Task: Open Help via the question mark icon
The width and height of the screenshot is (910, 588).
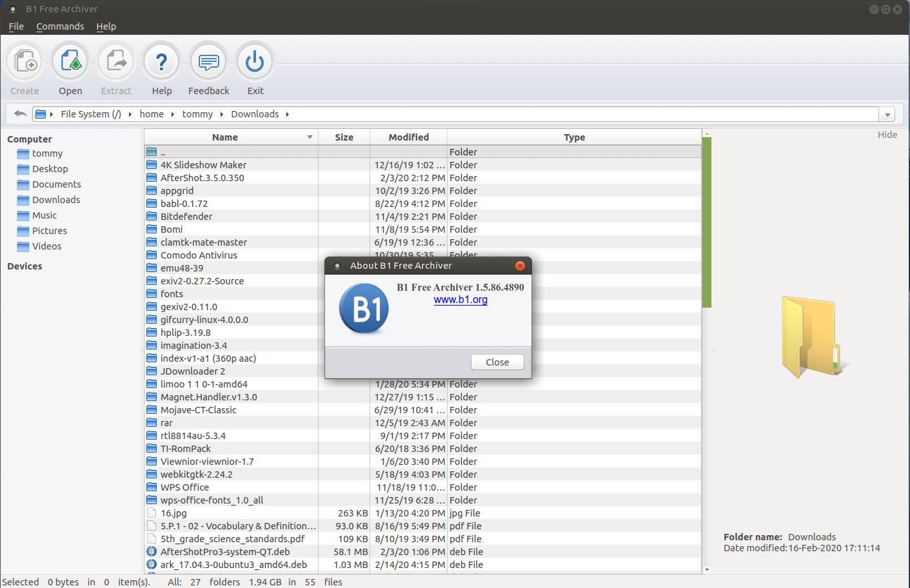Action: coord(162,62)
